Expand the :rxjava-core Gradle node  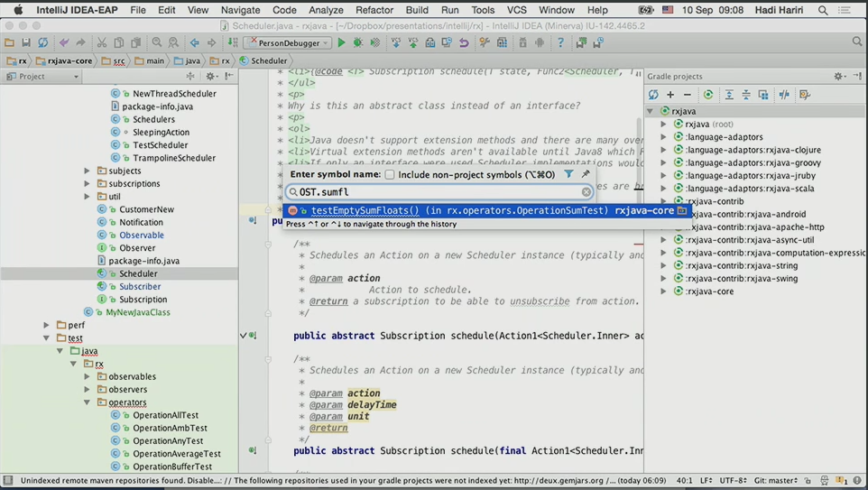(664, 291)
